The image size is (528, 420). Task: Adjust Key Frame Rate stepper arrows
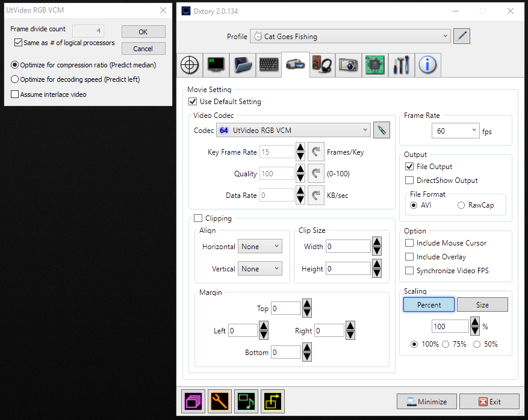[x=300, y=152]
